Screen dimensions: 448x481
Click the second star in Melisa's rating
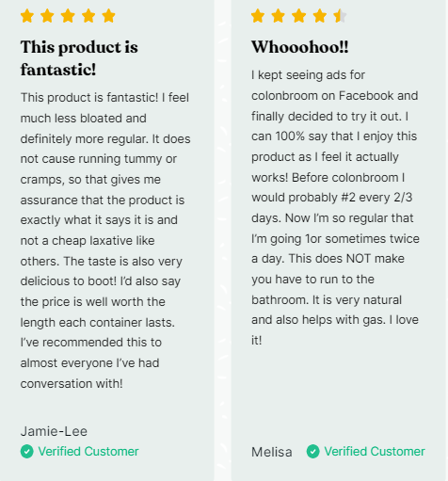tap(279, 16)
